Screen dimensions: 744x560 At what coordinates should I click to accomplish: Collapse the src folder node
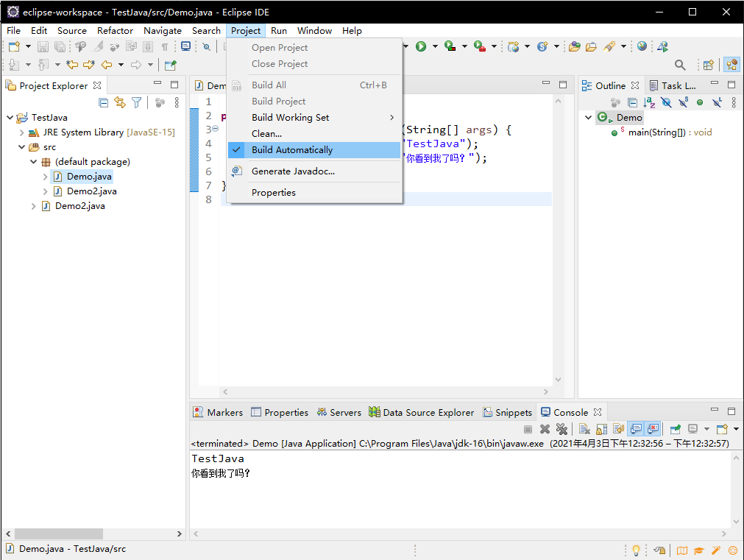tap(22, 147)
